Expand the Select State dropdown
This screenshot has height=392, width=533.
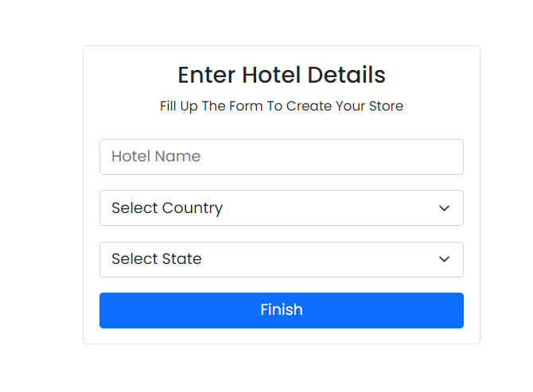281,259
